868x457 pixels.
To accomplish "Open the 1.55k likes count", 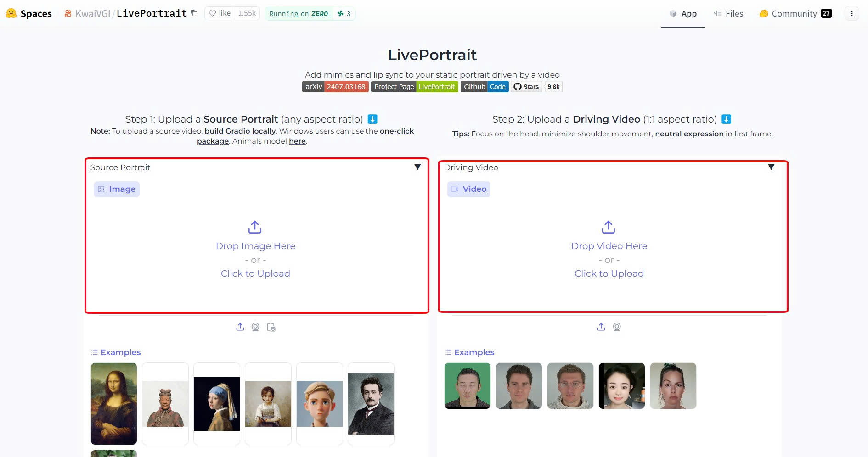I will (x=247, y=13).
